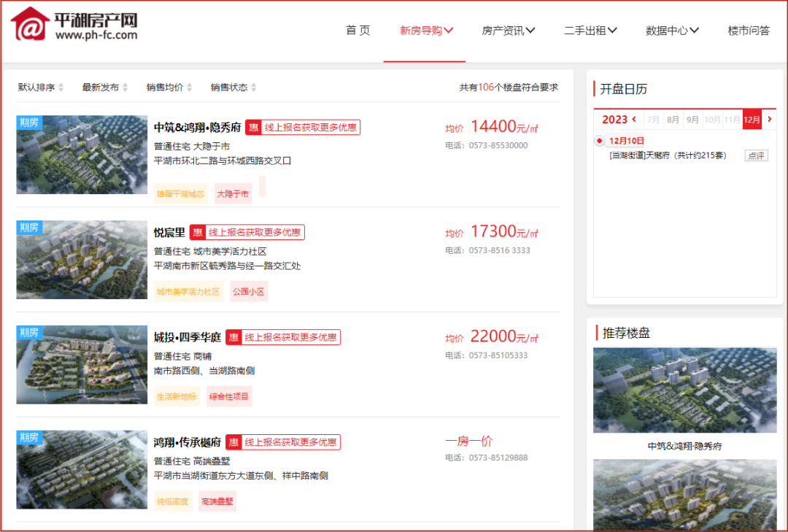Open the 悦宸里 listing title
788x532 pixels.
pyautogui.click(x=169, y=233)
